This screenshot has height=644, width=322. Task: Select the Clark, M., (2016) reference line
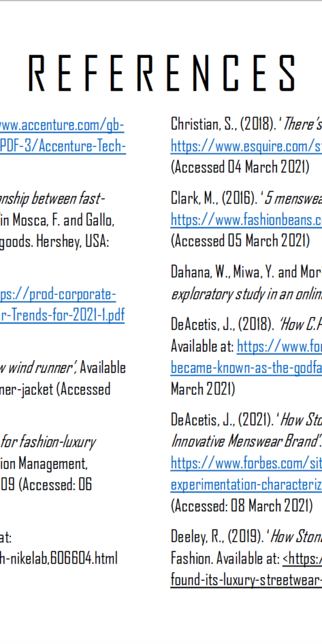click(247, 199)
